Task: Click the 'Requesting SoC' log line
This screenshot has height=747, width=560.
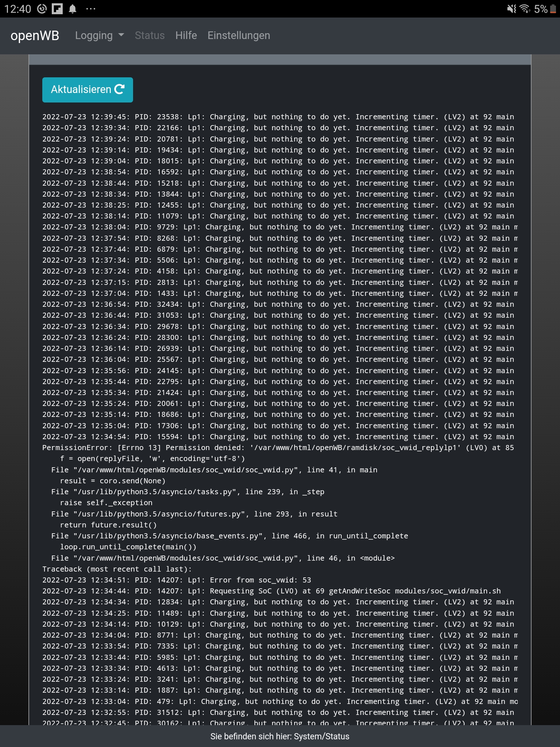Action: 271,591
